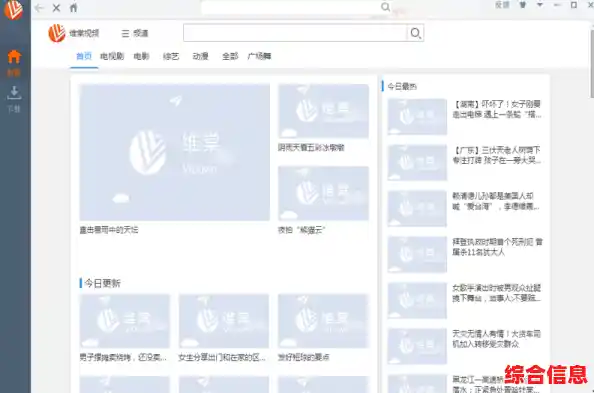The image size is (594, 393).
Task: Click the 直击暴雨中的天坛 title link
Action: (x=109, y=230)
